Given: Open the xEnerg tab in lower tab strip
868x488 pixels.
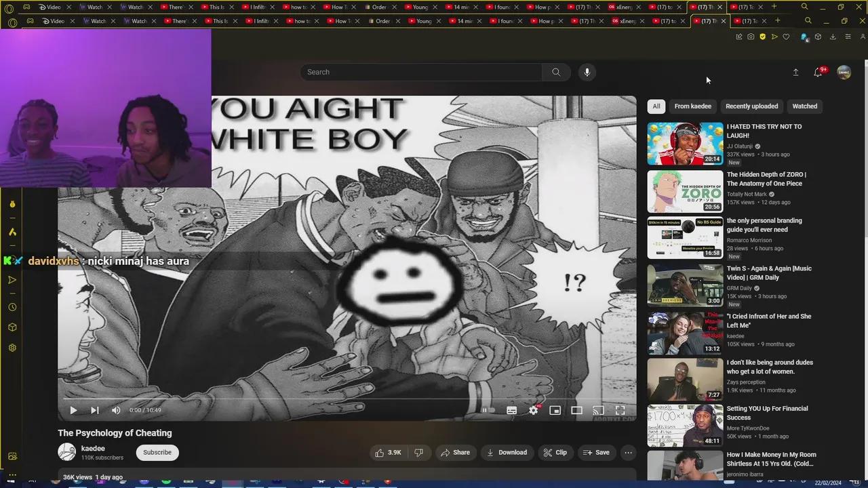Looking at the screenshot, I should [x=627, y=21].
